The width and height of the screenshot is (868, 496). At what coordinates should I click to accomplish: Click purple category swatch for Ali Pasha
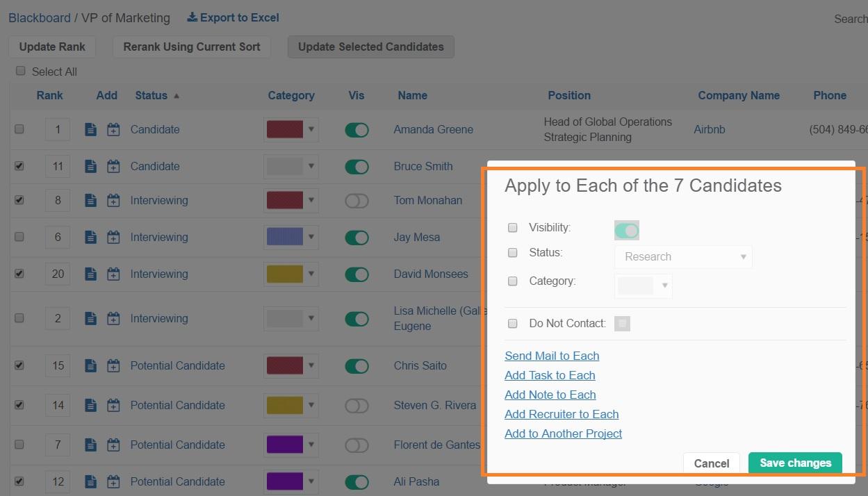[x=285, y=481]
